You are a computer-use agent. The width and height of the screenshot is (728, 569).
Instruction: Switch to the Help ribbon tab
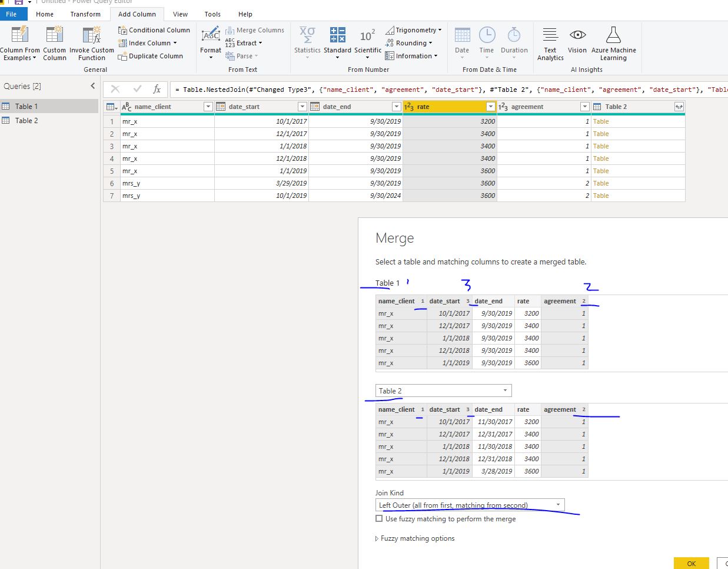(x=245, y=14)
